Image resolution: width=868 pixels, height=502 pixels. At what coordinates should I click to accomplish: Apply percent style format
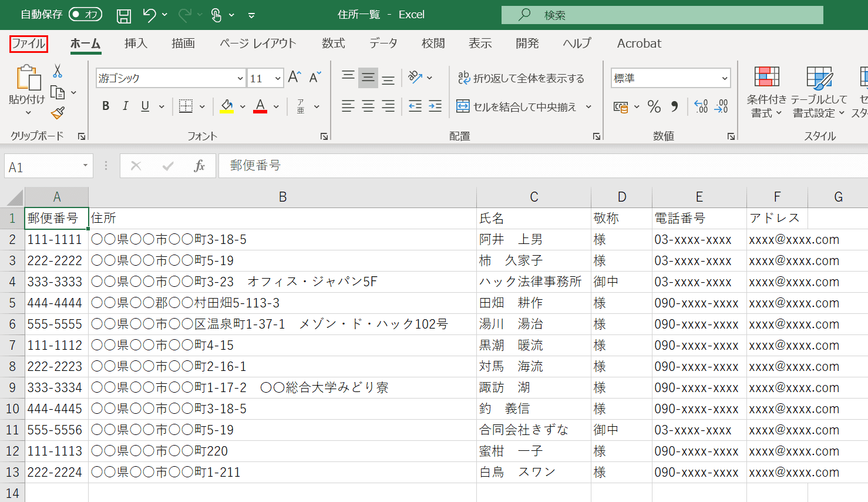click(654, 106)
